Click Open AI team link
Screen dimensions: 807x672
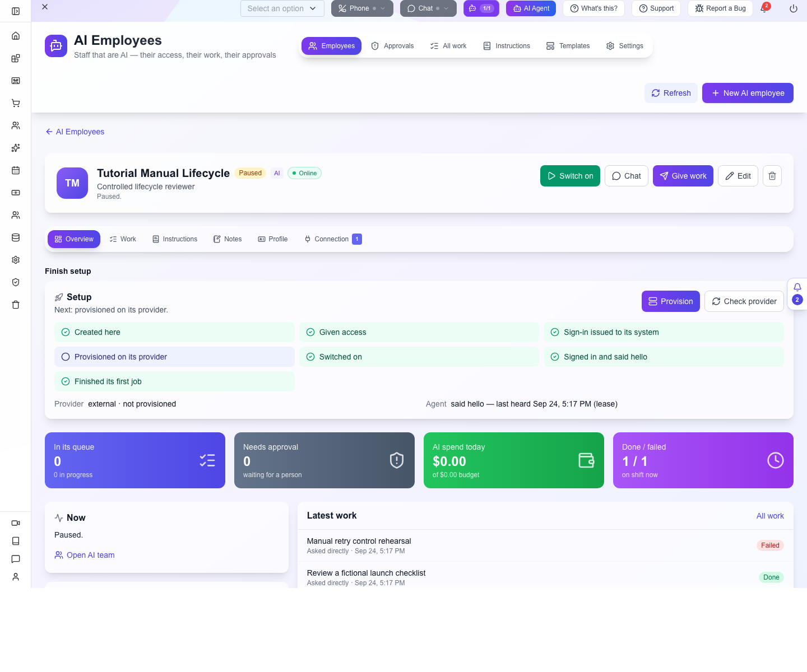85,555
